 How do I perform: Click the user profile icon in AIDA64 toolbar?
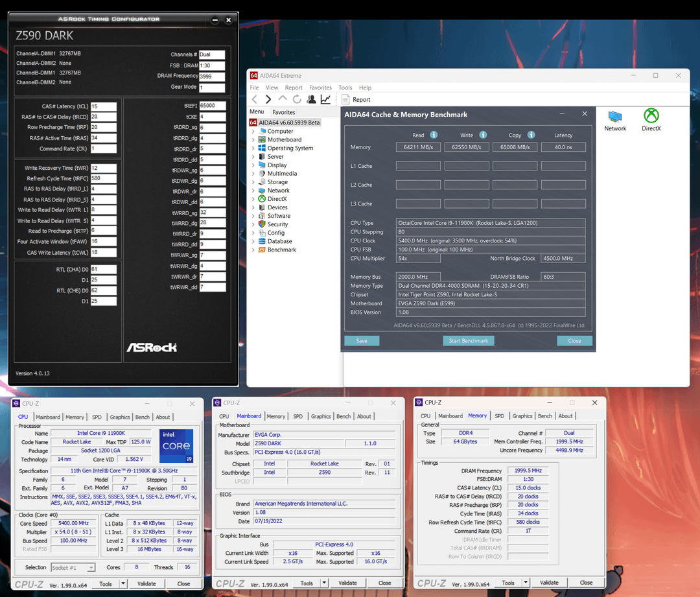click(311, 99)
